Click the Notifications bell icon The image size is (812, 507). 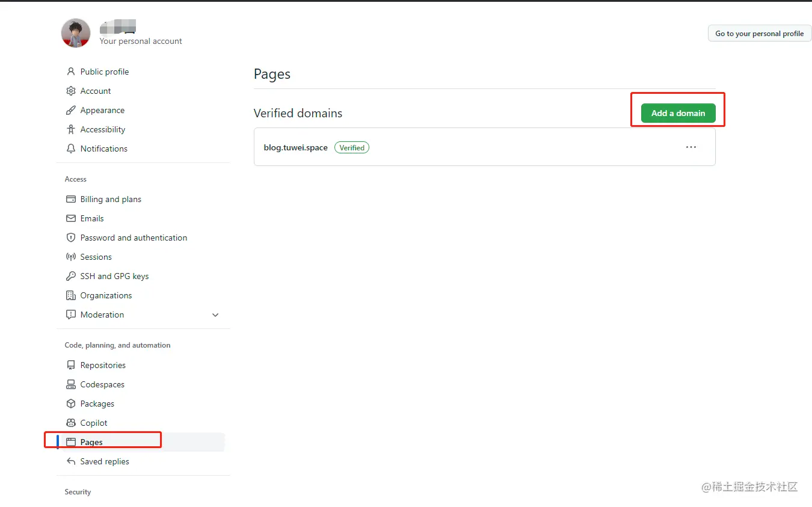[x=71, y=149]
